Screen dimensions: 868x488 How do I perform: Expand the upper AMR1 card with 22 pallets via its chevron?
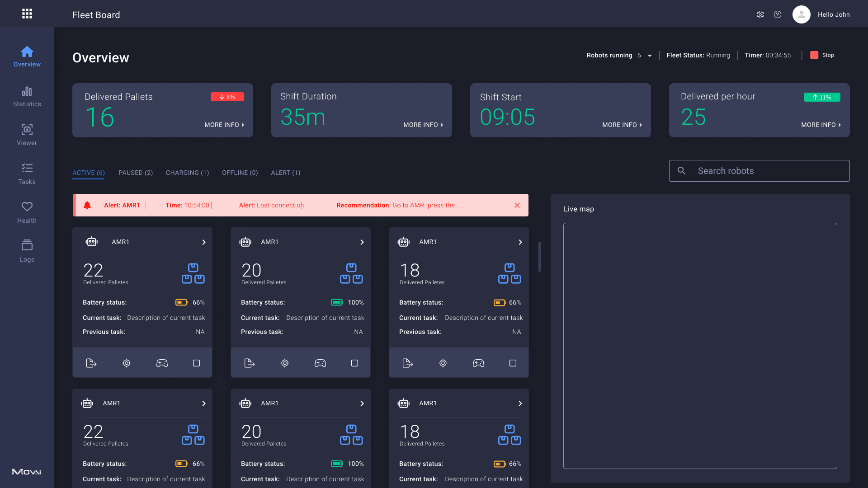[x=204, y=242]
